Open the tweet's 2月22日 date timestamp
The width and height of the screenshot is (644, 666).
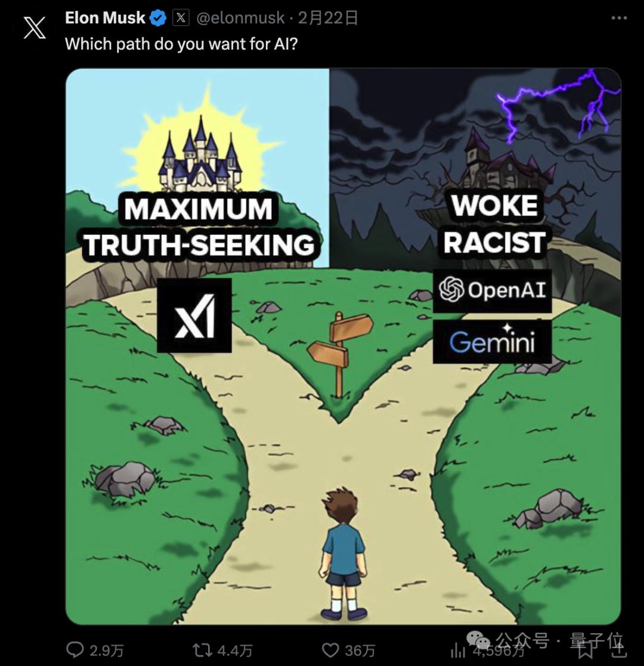(x=327, y=18)
